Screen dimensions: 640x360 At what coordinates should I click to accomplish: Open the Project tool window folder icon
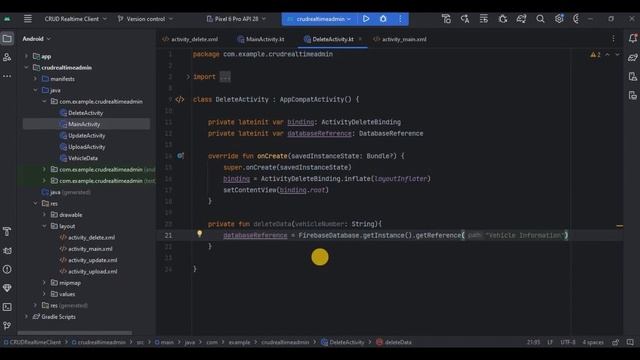click(7, 39)
